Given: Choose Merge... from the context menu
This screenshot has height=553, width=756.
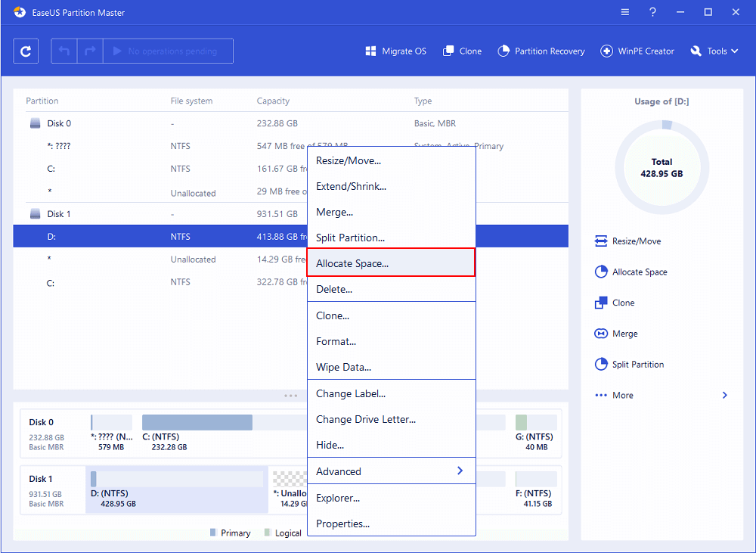Looking at the screenshot, I should [x=392, y=213].
